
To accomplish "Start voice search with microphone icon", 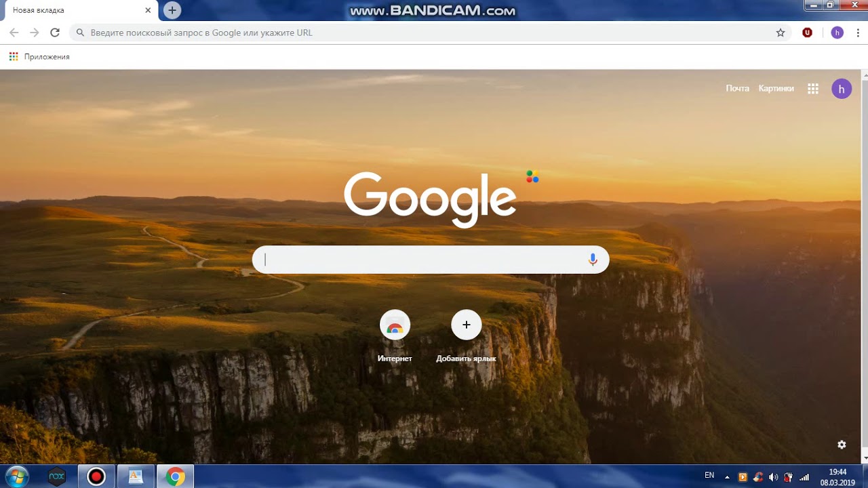I will pos(593,260).
